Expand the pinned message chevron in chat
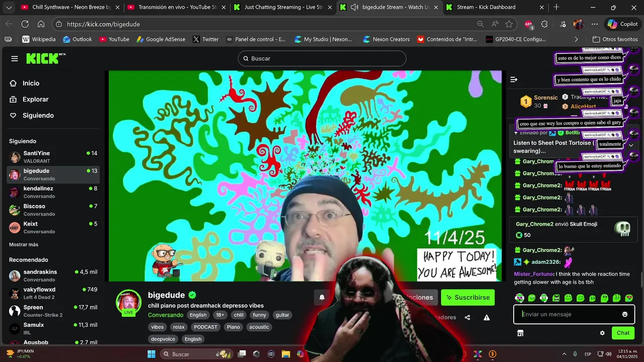644x362 pixels. point(631,145)
